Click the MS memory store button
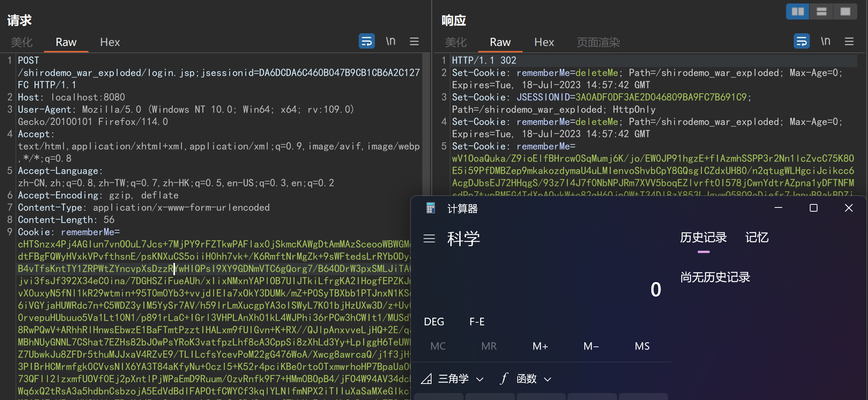Viewport: 868px width, 400px height. (x=642, y=346)
